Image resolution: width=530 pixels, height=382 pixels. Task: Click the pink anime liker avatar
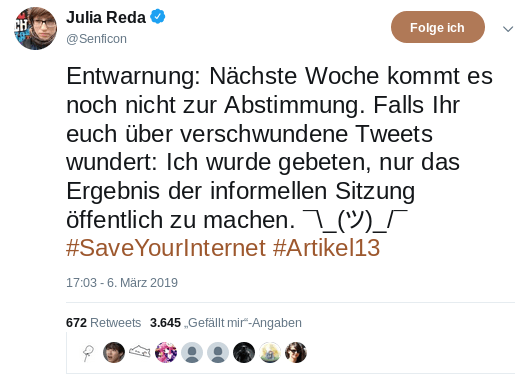coord(166,353)
